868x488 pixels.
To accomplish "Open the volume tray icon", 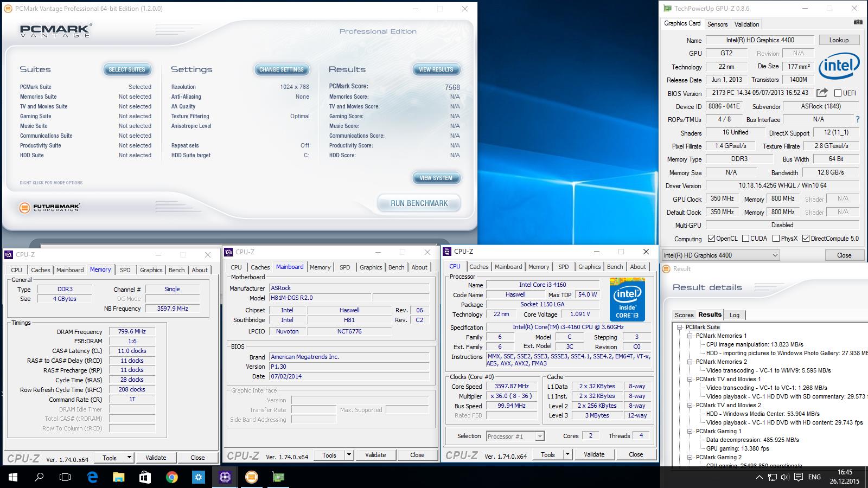I will [785, 477].
